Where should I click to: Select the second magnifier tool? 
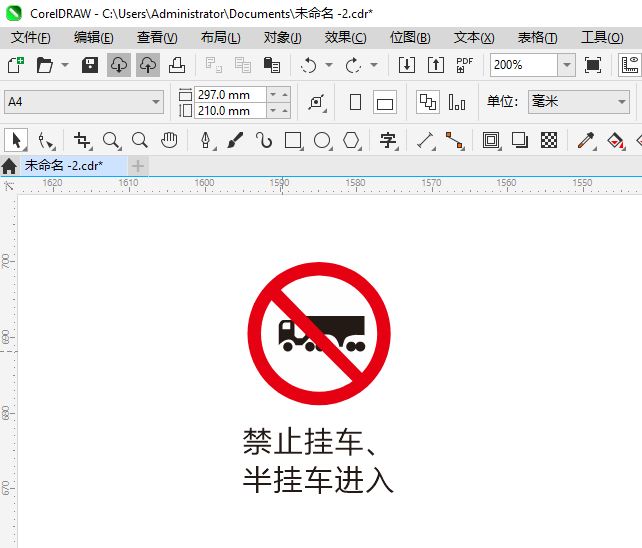pyautogui.click(x=140, y=140)
